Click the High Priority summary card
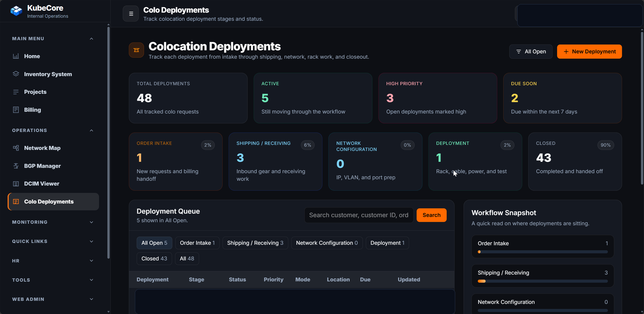The height and width of the screenshot is (314, 644). pos(438,98)
